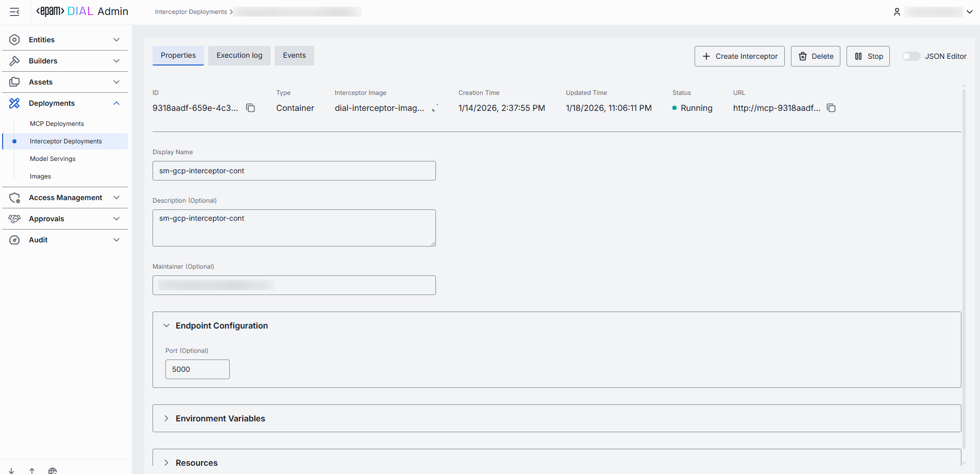
Task: Click the Approvals handshake icon
Action: (14, 219)
